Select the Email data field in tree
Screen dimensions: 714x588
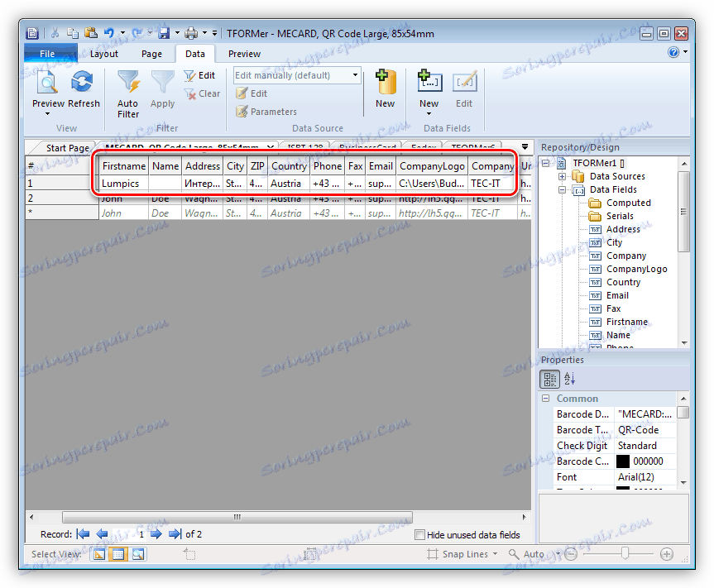[x=609, y=295]
